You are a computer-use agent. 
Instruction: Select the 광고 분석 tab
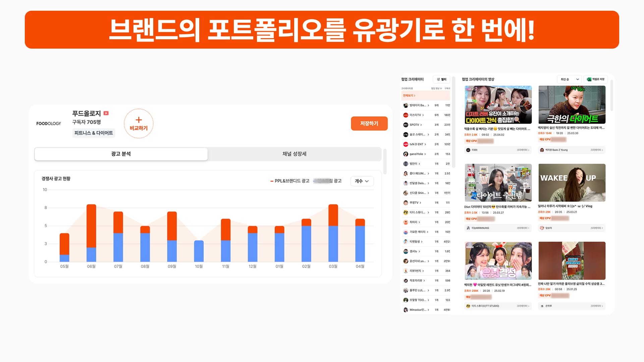[x=121, y=154]
